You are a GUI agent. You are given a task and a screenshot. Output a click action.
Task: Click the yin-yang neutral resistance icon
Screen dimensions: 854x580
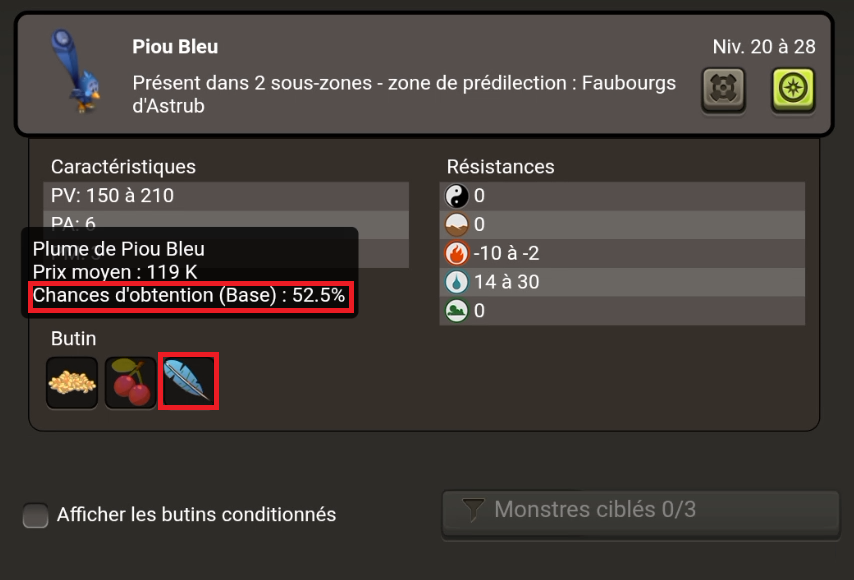click(456, 196)
